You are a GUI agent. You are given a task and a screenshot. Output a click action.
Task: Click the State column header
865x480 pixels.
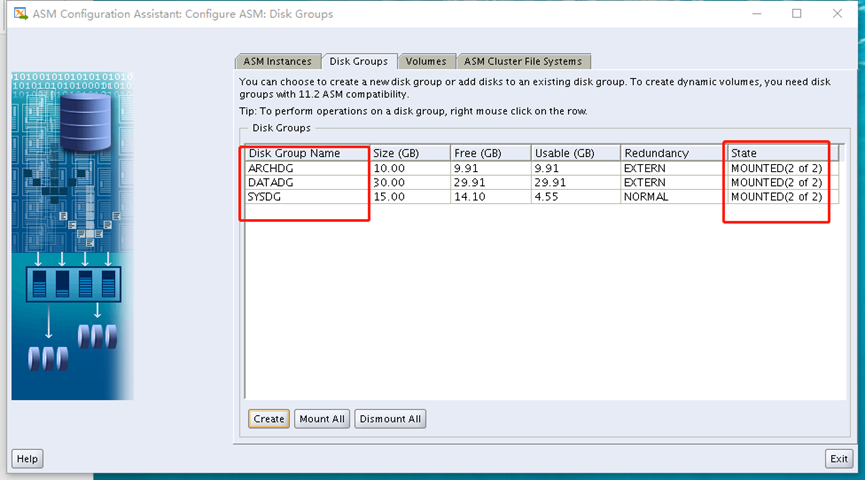[x=783, y=153]
